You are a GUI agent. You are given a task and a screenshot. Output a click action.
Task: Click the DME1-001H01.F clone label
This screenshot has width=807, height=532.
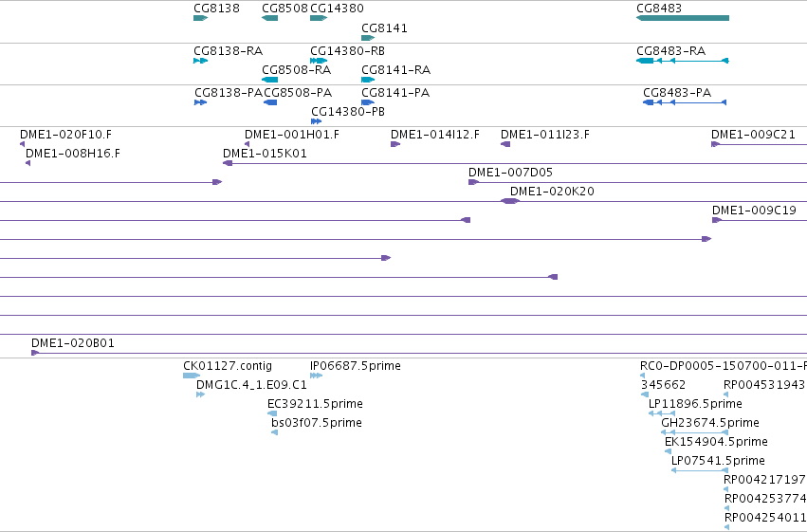[x=292, y=135]
